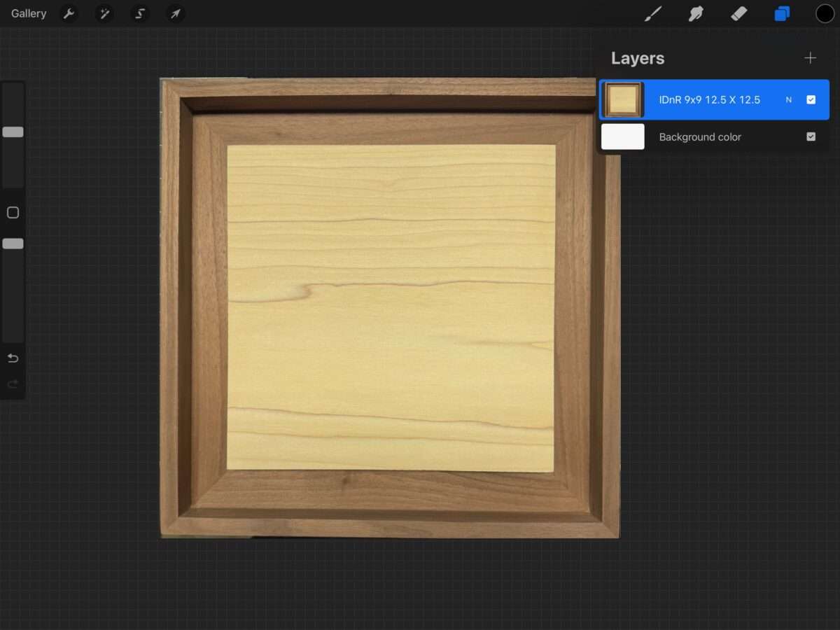Add a new layer with plus button

(x=810, y=58)
